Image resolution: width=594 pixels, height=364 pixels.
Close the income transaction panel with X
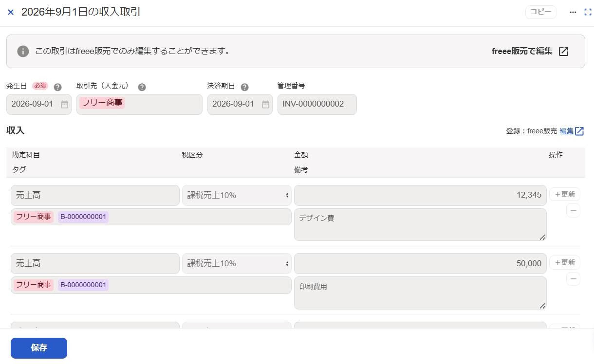(11, 12)
